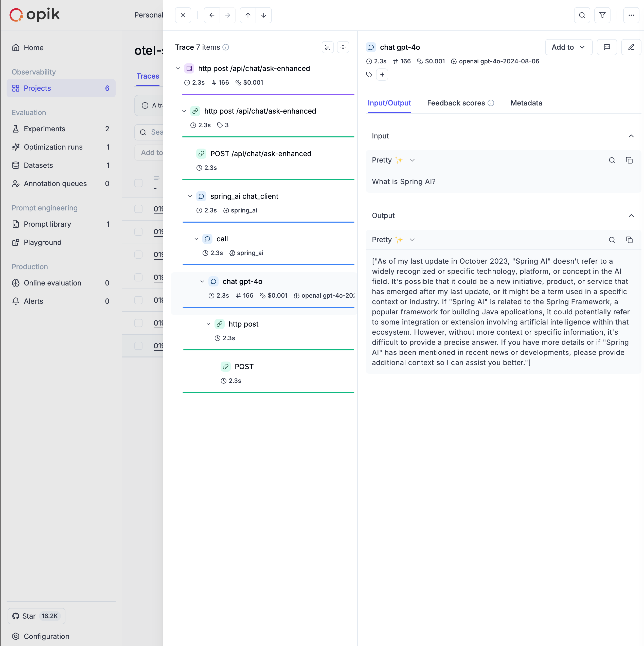Switch to the Metadata tab
The image size is (644, 646).
[x=526, y=103]
